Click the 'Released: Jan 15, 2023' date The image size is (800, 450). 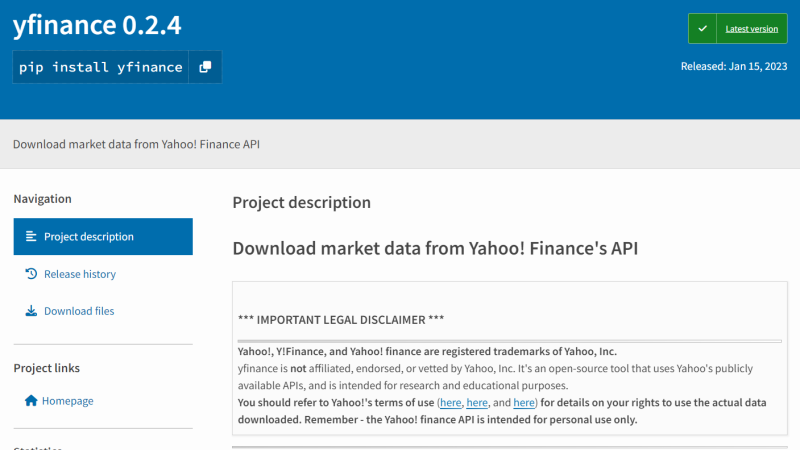click(733, 67)
